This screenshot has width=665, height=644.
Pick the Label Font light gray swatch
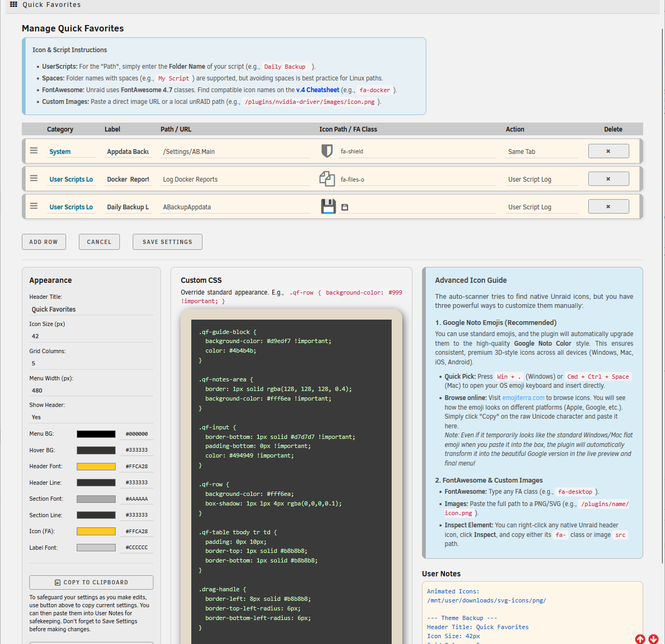[96, 548]
